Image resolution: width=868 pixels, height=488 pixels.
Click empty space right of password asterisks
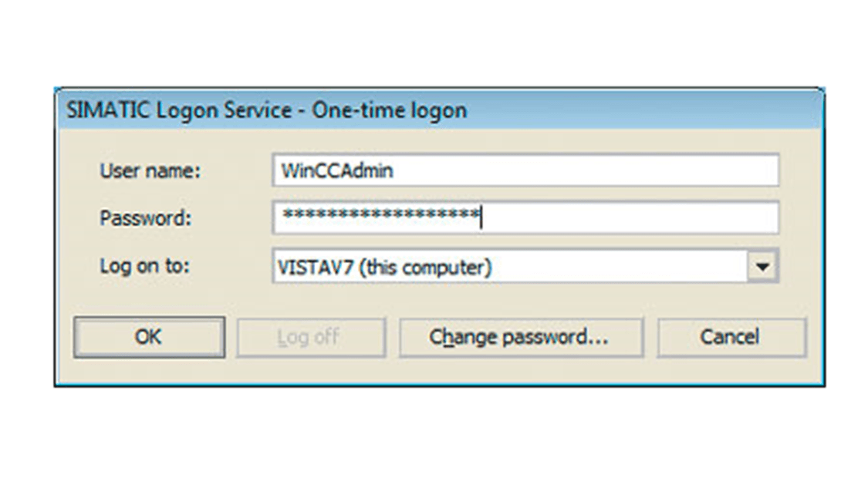[x=628, y=217]
